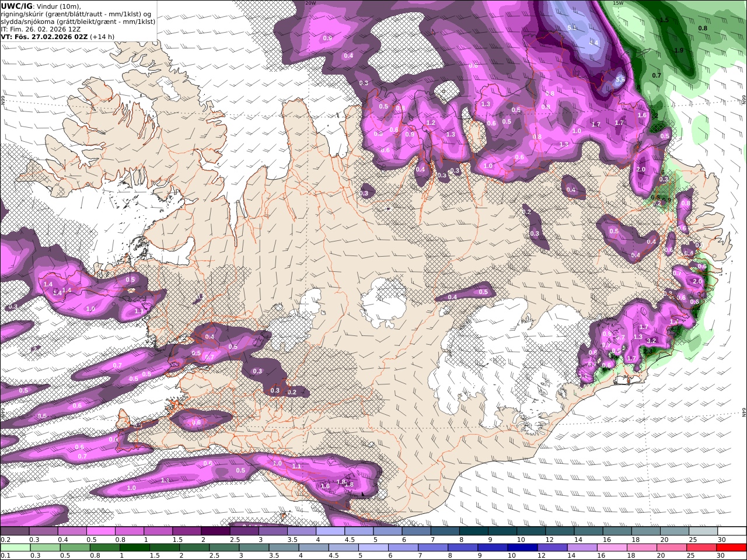Select the dark green 1 swatch, lower legend row
Viewport: 747px width, 560px height.
(135, 547)
